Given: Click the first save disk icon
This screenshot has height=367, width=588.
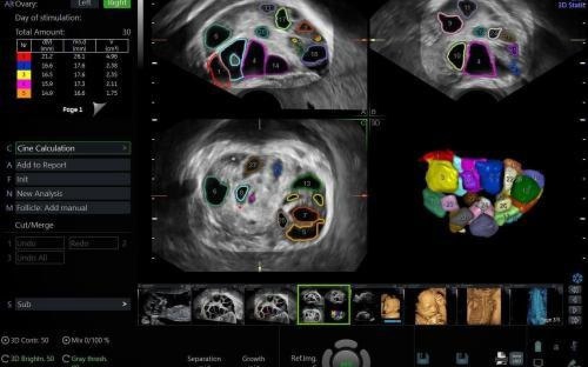Looking at the screenshot, I should [421, 358].
